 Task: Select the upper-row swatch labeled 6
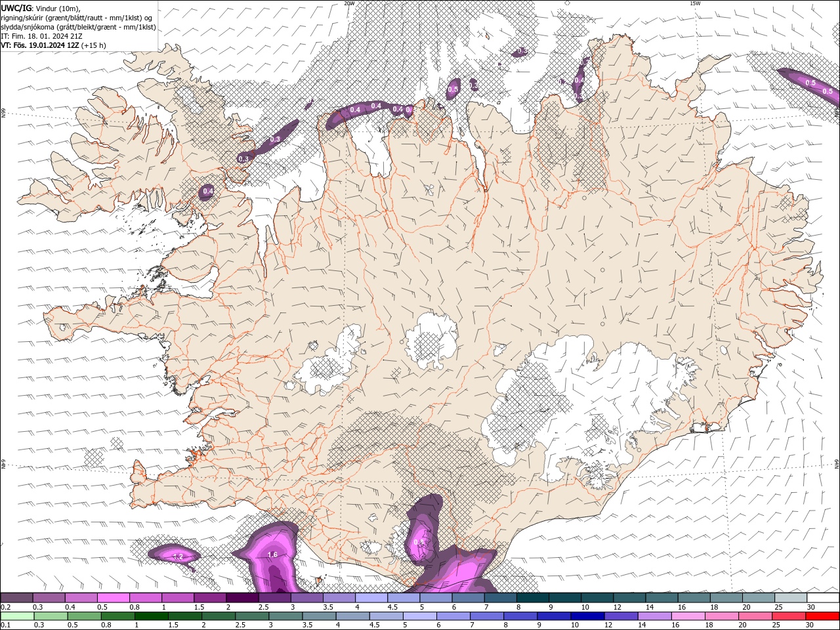click(x=468, y=598)
